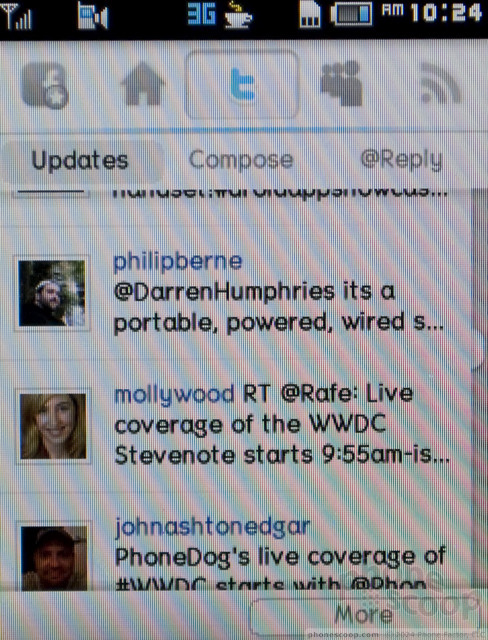
Task: Tap the 3G network status icon
Action: click(x=202, y=16)
